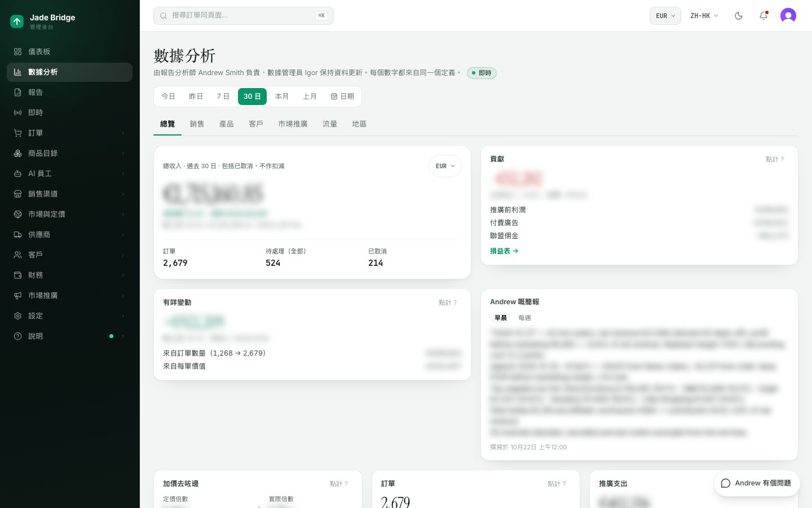
Task: Click the 設定 gear sidebar icon
Action: [x=17, y=316]
